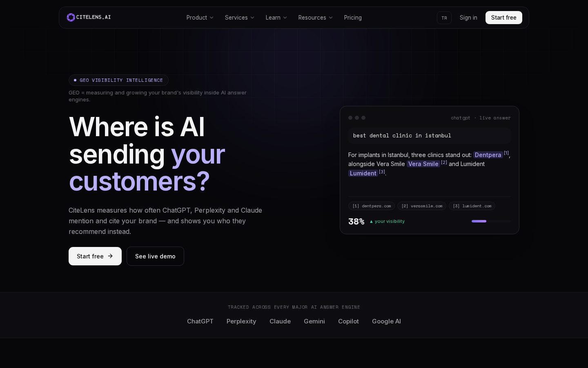588x368 pixels.
Task: Click Claude in tracked engines list
Action: (280, 321)
